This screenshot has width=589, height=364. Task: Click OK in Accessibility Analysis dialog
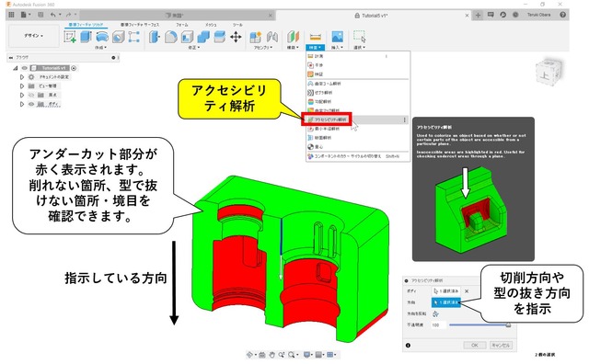click(x=475, y=346)
